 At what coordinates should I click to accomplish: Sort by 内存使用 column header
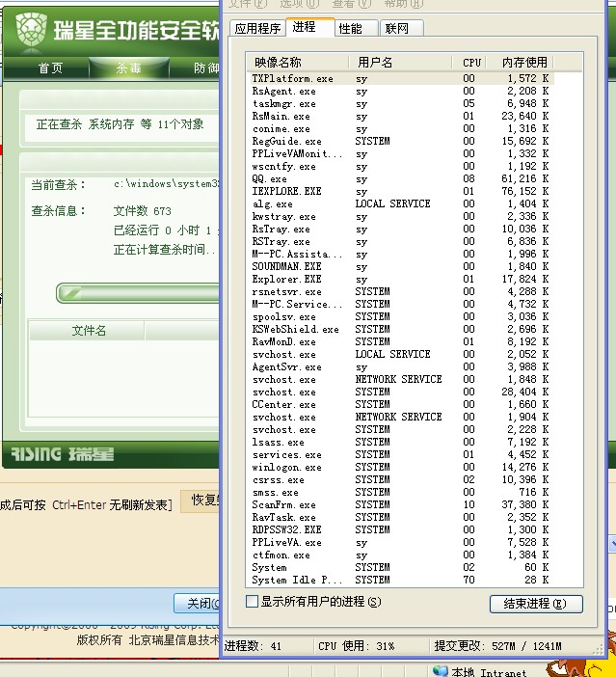pyautogui.click(x=521, y=63)
